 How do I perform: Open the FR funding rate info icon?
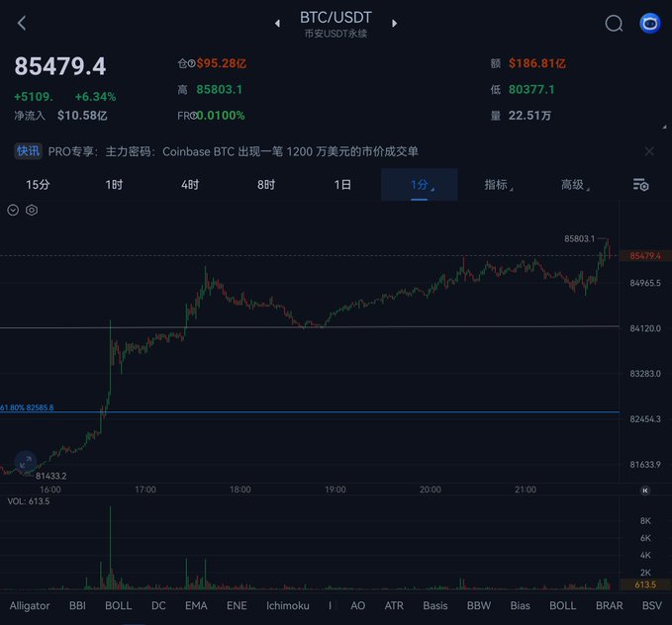tap(194, 116)
